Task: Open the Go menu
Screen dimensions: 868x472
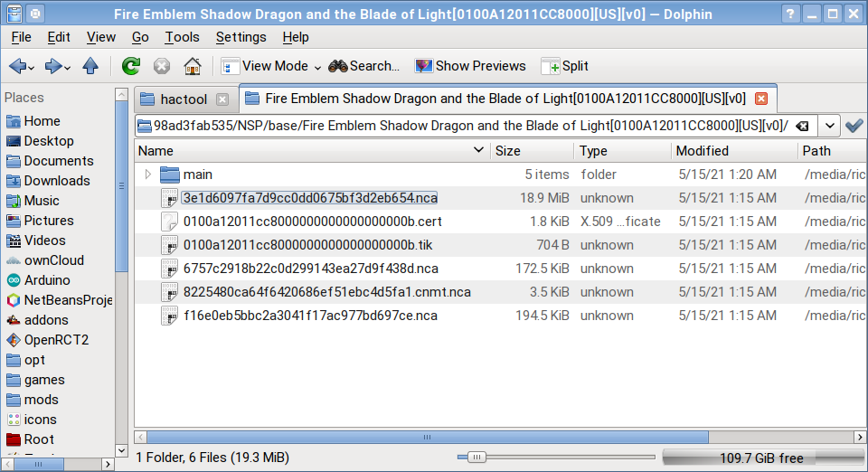Action: [x=140, y=37]
